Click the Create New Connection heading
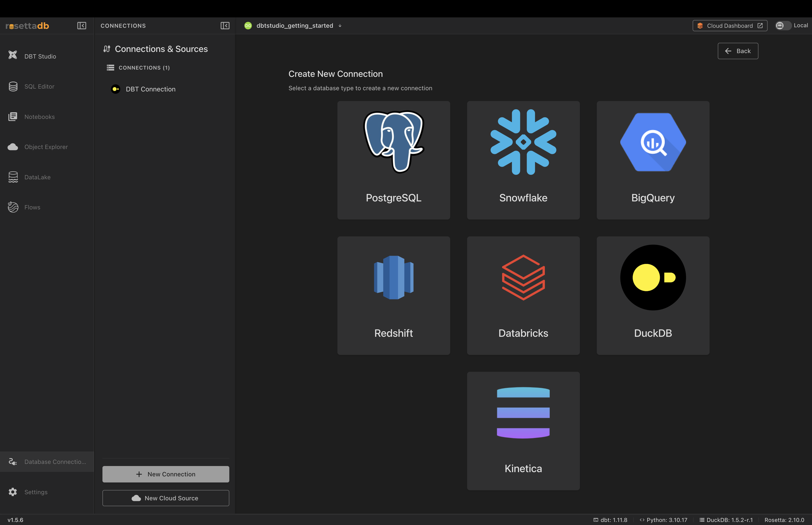Viewport: 812px width, 525px height. tap(336, 74)
